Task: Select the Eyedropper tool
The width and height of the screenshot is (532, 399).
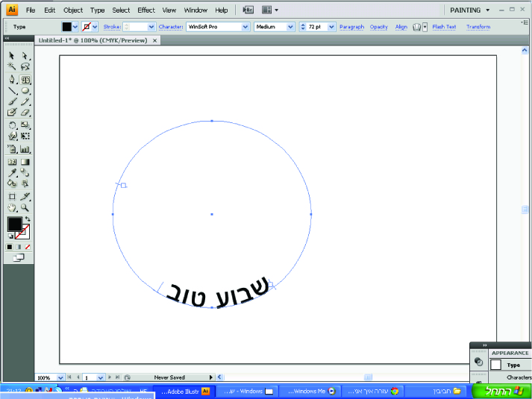Action: pos(12,172)
